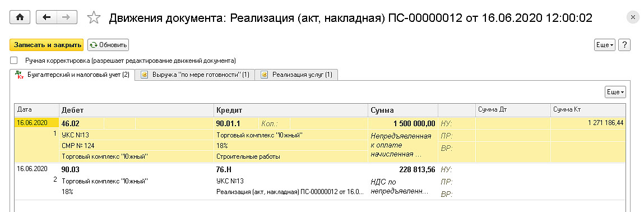Click the Реализация услуг tab register icon

pos(264,75)
